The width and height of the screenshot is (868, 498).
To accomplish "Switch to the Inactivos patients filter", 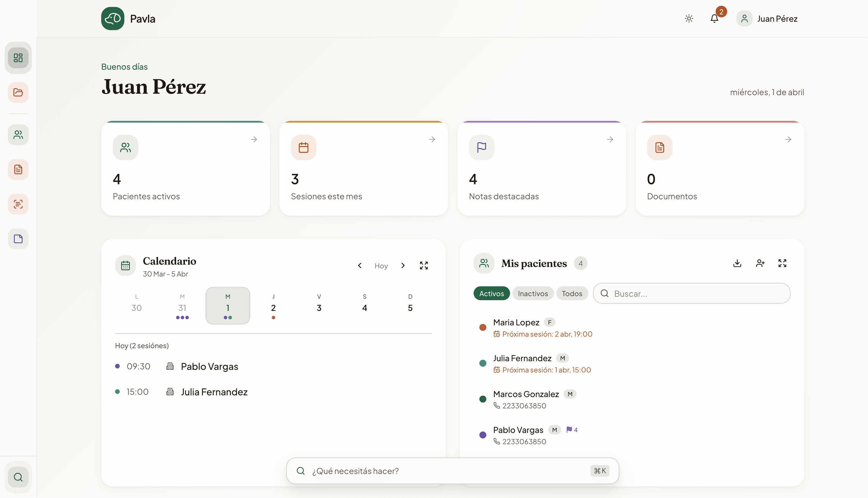I will (x=533, y=293).
